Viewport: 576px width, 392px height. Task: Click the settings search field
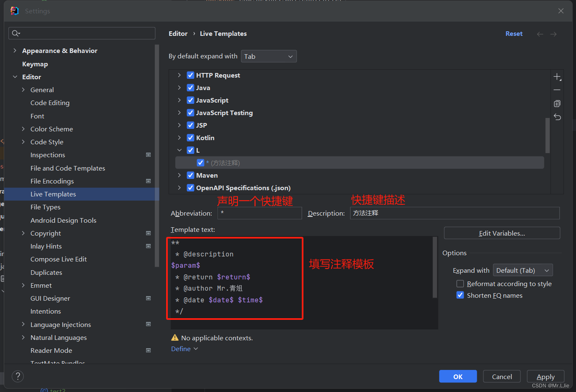82,33
